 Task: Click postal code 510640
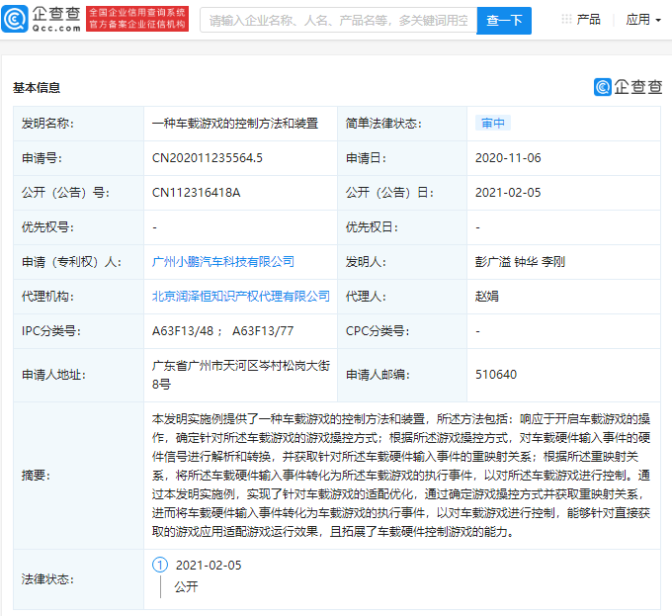click(496, 375)
